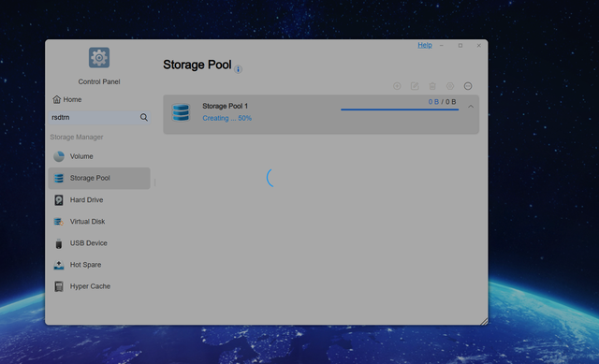Click the Virtual Disk icon

click(58, 222)
